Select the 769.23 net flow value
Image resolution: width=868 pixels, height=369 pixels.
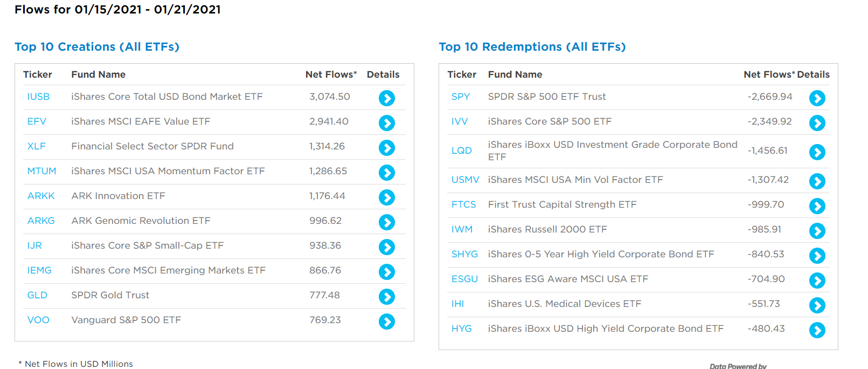click(325, 320)
